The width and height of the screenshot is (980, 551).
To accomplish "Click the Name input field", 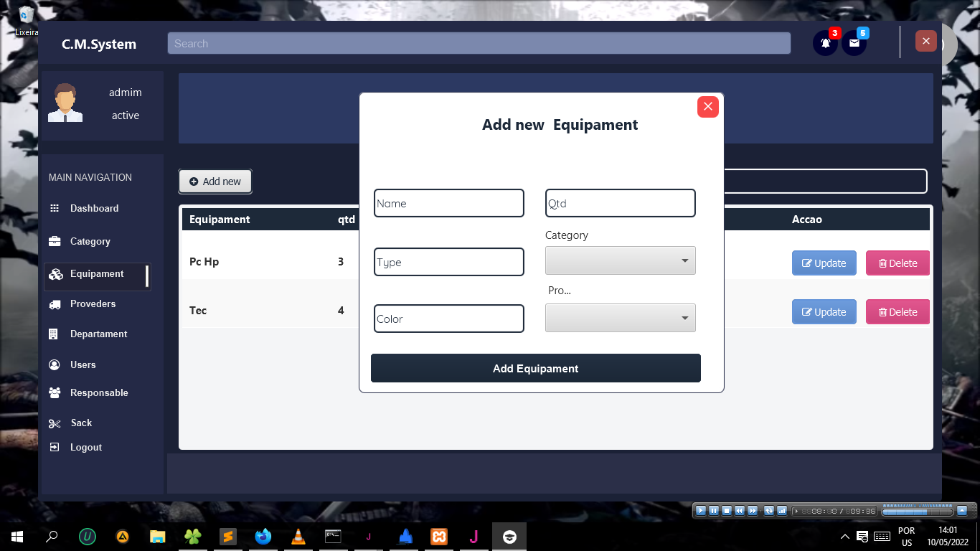I will 449,203.
